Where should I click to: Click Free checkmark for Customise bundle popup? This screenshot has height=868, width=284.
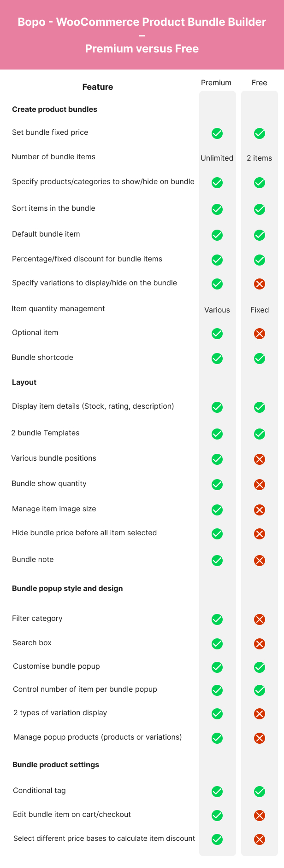click(x=260, y=667)
